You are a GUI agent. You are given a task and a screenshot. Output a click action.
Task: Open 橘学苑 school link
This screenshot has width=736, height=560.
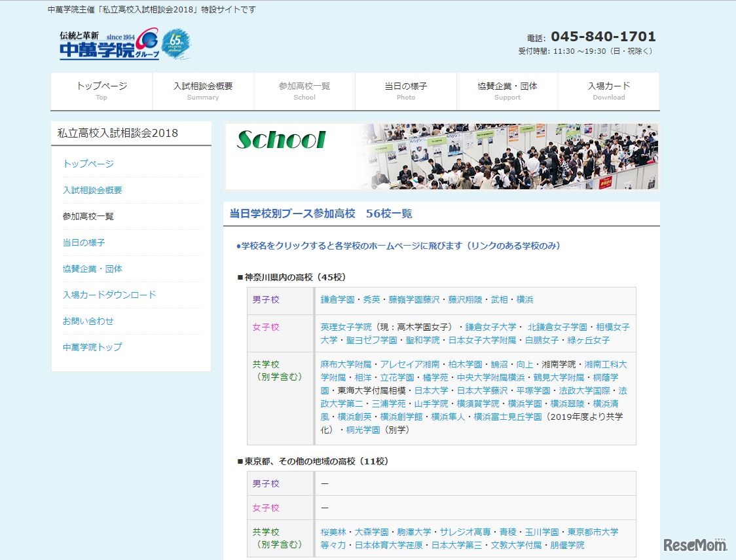pos(435,377)
